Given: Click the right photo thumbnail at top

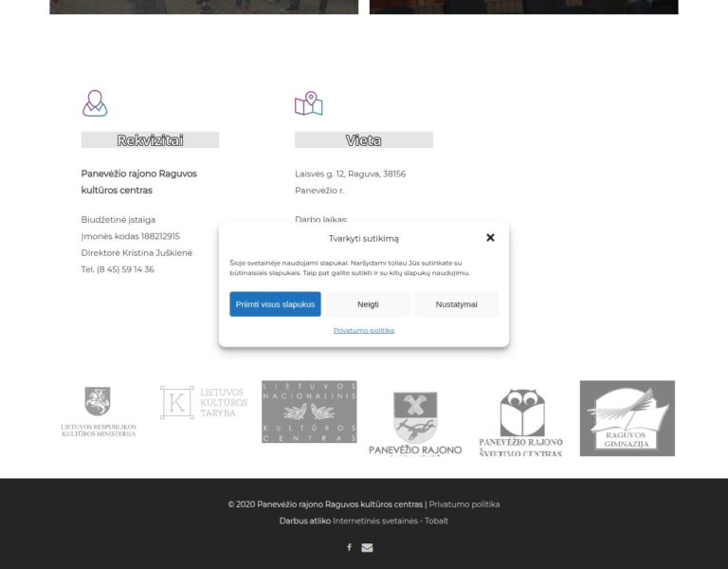Looking at the screenshot, I should click(523, 7).
